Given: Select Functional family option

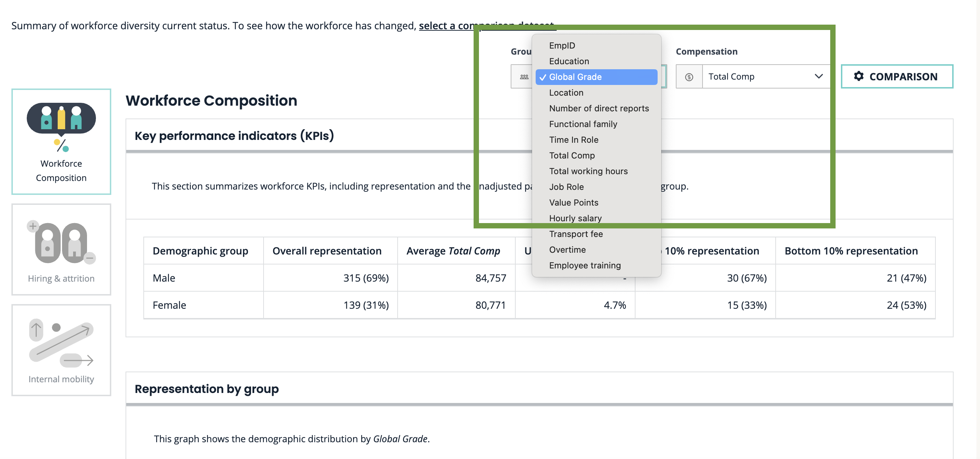Looking at the screenshot, I should 582,124.
